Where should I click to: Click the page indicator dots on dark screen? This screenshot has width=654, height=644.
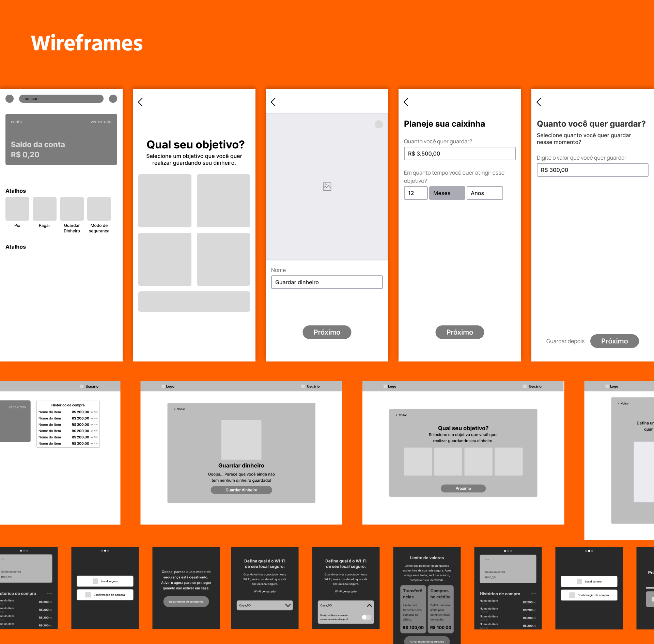click(x=105, y=550)
